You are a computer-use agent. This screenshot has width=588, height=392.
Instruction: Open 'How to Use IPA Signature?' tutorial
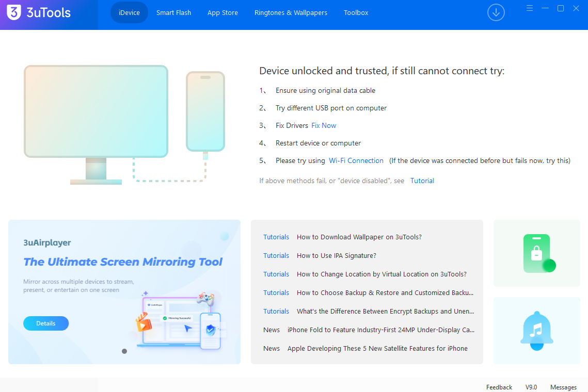click(337, 256)
